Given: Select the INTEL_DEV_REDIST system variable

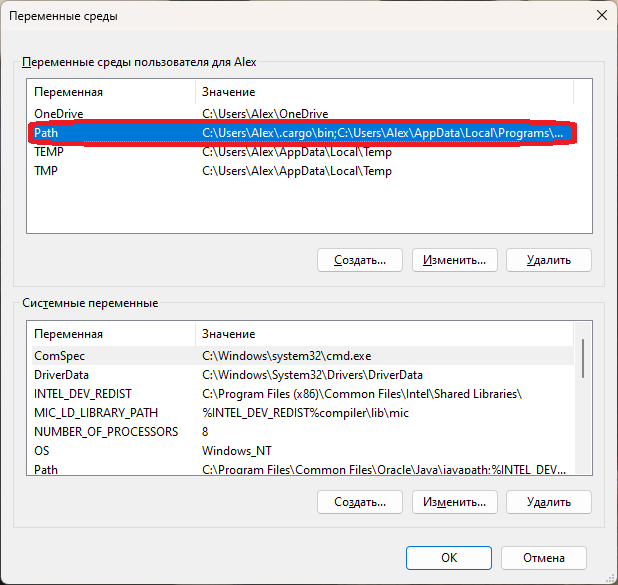Looking at the screenshot, I should (302, 393).
